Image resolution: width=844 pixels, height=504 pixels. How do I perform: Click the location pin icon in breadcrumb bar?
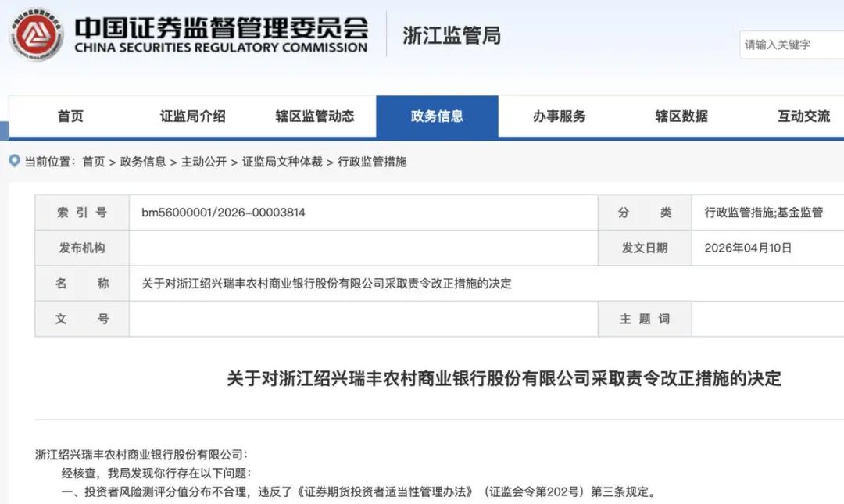pos(13,162)
